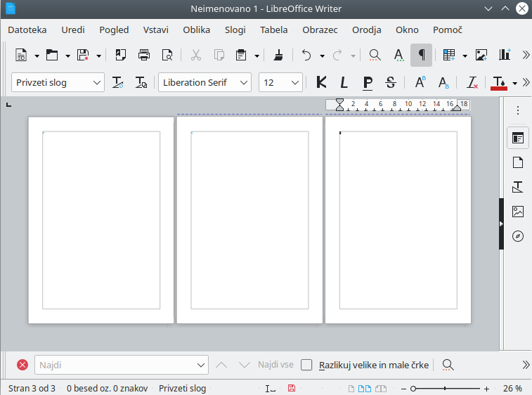Open the Orodja menu
532x395 pixels.
[x=366, y=30]
